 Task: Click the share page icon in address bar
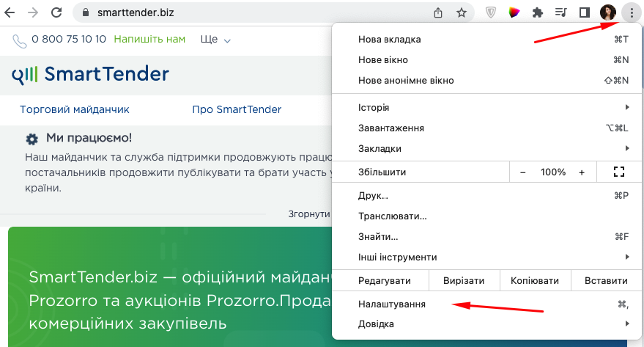click(x=439, y=12)
